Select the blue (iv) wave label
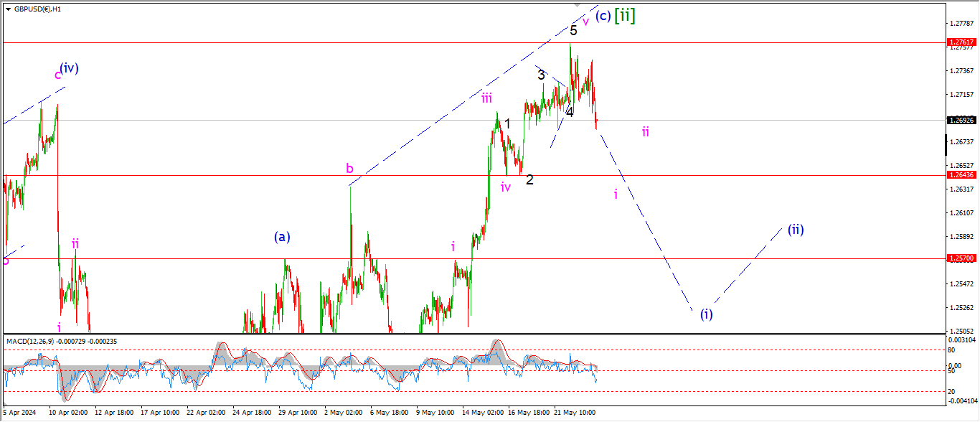The width and height of the screenshot is (980, 422). pos(70,68)
